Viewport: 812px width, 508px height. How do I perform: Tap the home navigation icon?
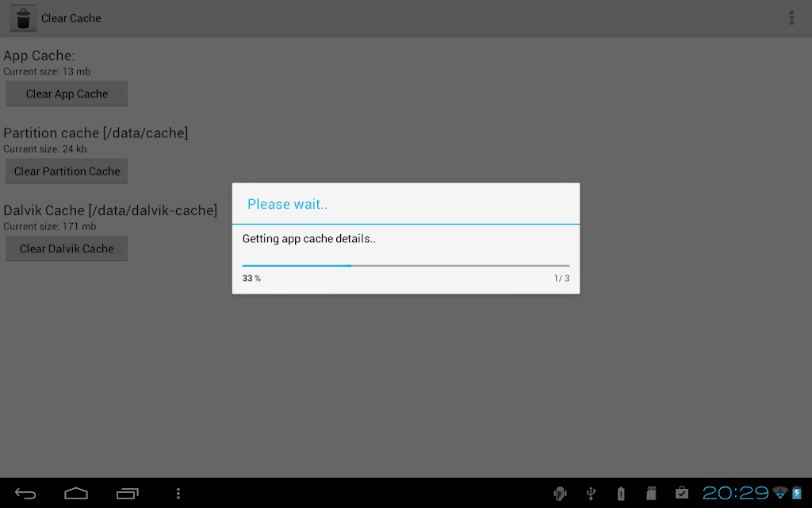pyautogui.click(x=76, y=494)
